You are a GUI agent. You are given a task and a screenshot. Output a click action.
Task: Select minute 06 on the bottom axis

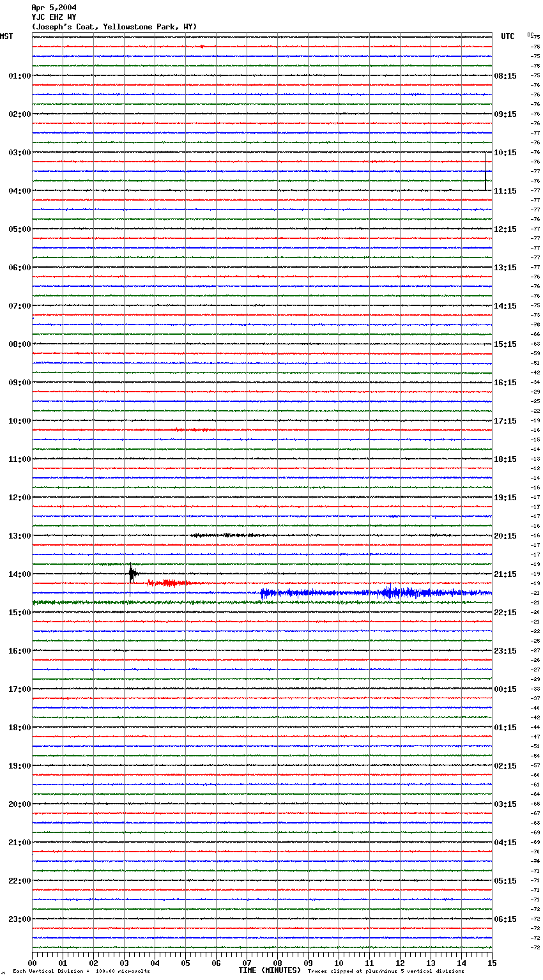click(x=216, y=962)
